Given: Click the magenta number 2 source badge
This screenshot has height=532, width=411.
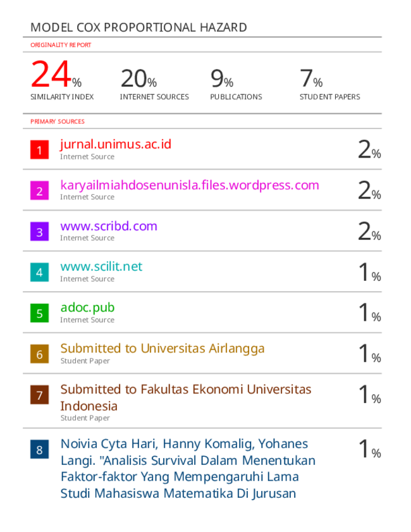Looking at the screenshot, I should coord(39,190).
